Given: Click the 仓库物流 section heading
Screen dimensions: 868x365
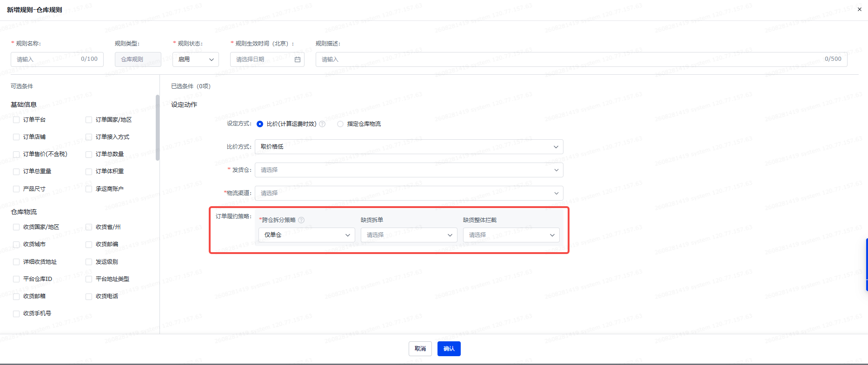Looking at the screenshot, I should pos(24,212).
